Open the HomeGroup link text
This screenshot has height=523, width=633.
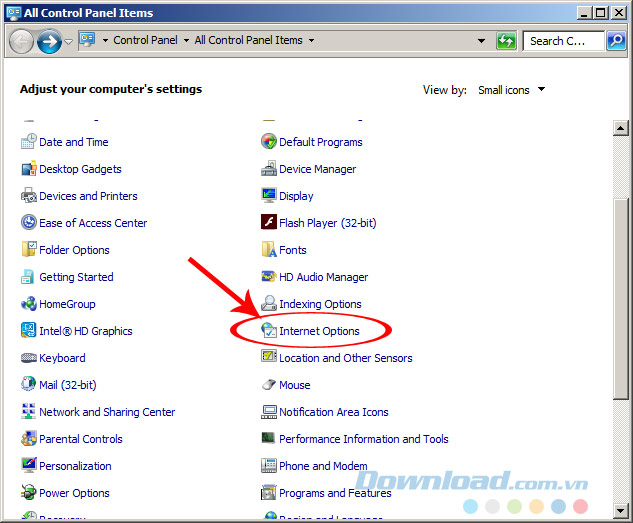(x=67, y=304)
